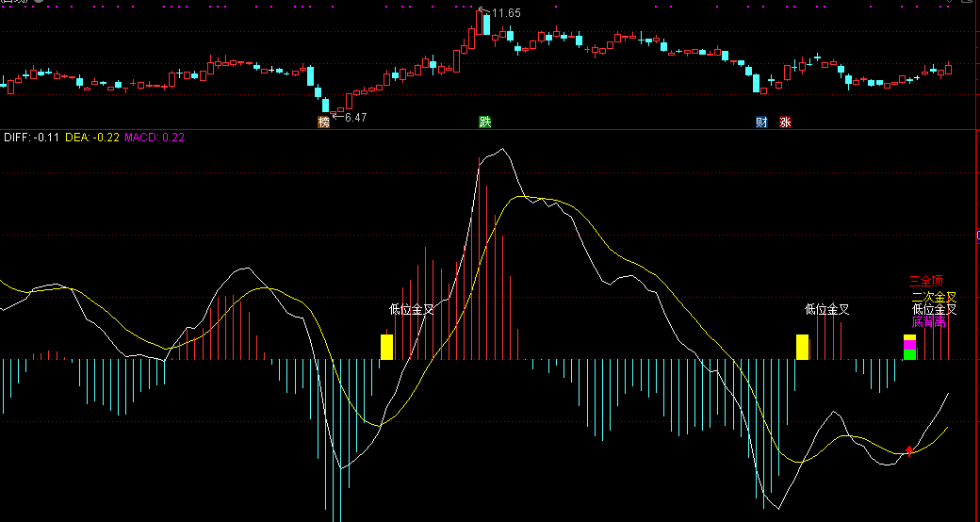Click the 榜 marker icon under the candlesticks
Image resolution: width=980 pixels, height=522 pixels.
tap(324, 122)
